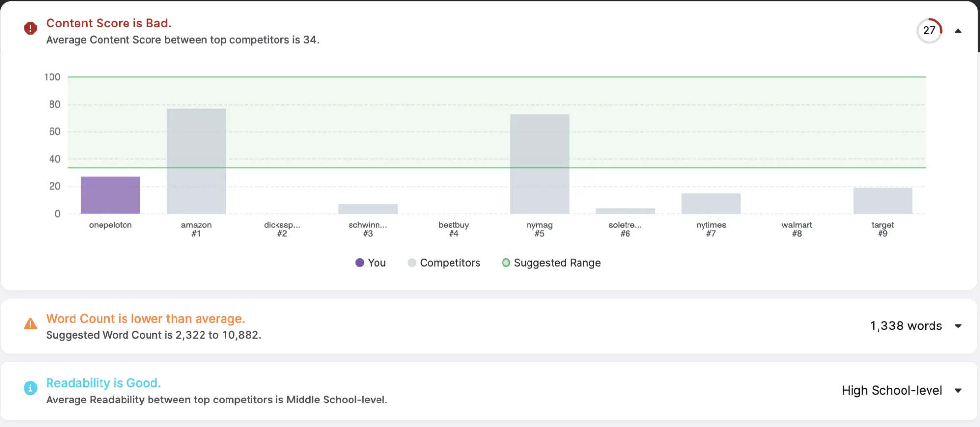Click the schwinn #3 bar

point(368,209)
